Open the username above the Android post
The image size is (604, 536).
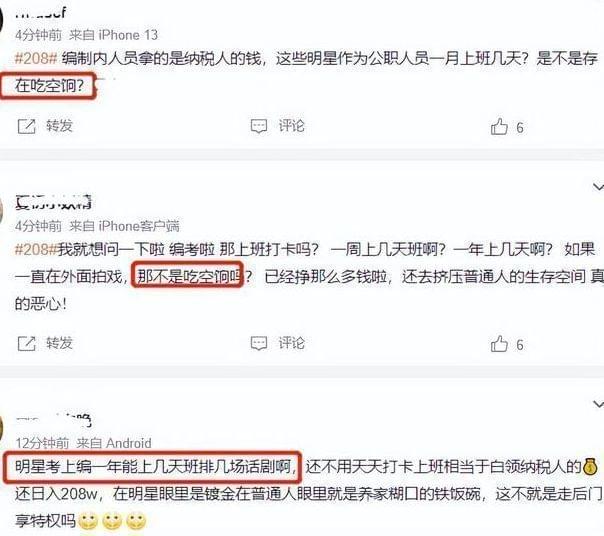(x=53, y=420)
